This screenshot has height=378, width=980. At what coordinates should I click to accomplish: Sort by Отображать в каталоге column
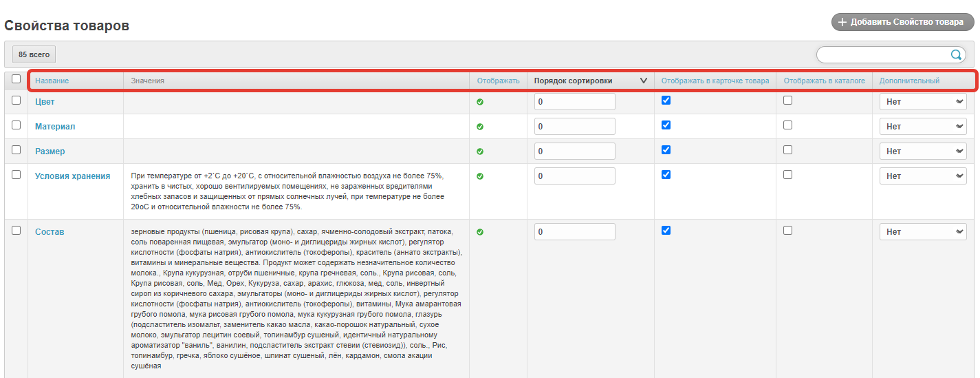(824, 81)
